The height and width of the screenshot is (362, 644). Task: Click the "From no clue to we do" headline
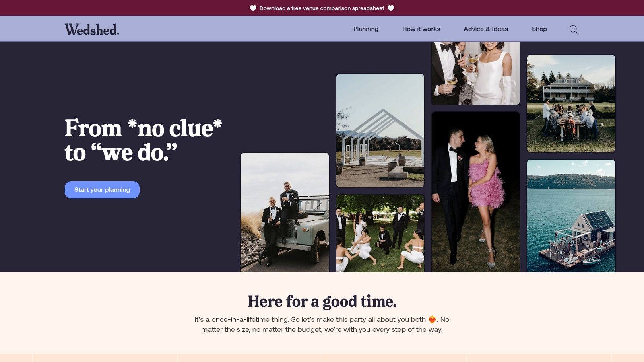pos(143,140)
